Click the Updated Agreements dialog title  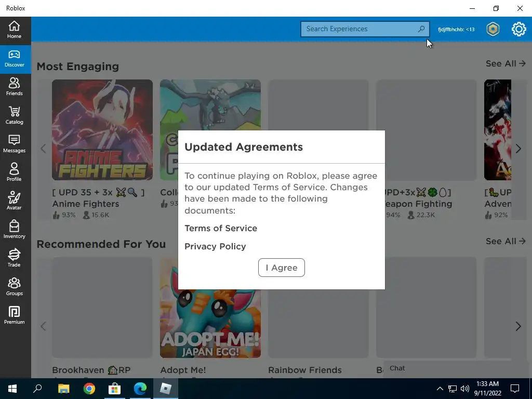(244, 147)
